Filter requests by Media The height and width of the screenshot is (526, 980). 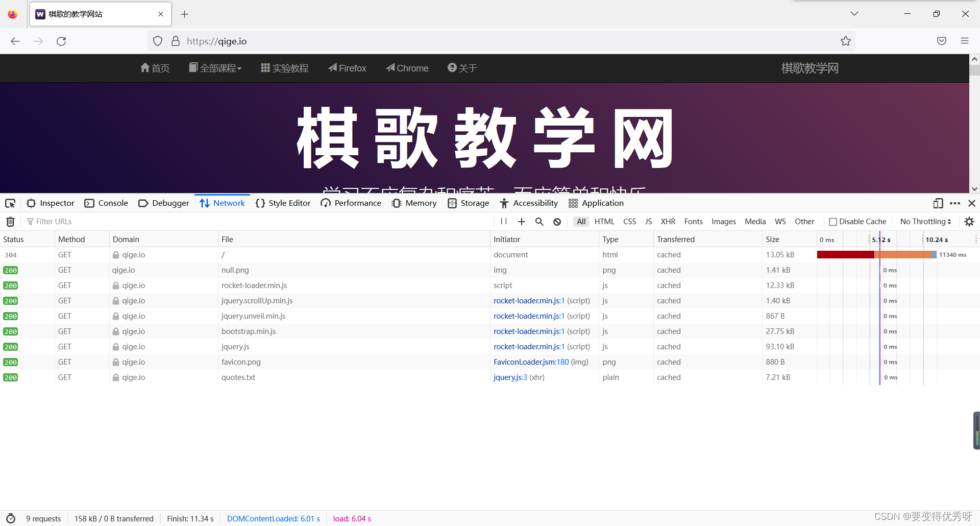point(755,222)
